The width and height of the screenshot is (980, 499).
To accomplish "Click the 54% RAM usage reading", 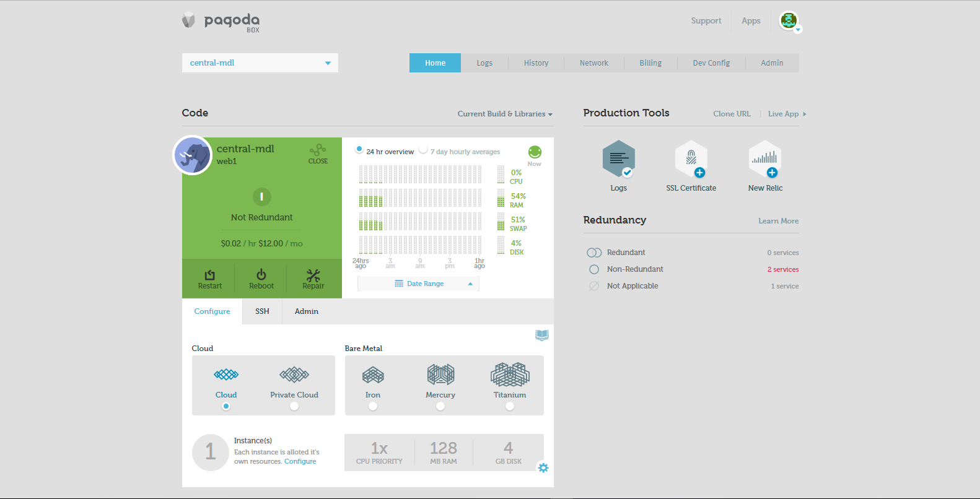I will pos(518,200).
